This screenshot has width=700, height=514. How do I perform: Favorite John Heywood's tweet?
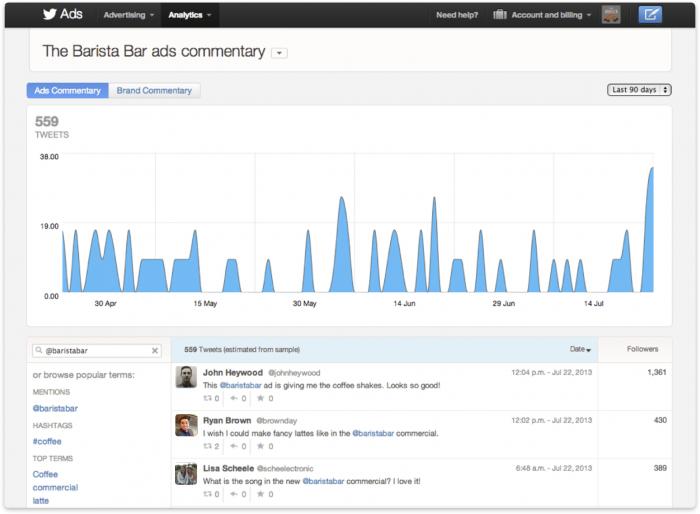(x=265, y=398)
